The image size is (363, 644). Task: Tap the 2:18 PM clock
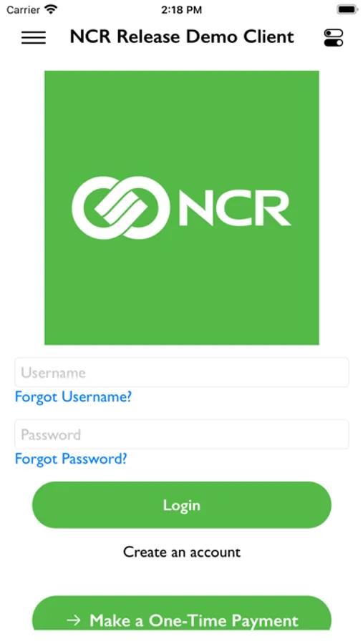(x=181, y=10)
